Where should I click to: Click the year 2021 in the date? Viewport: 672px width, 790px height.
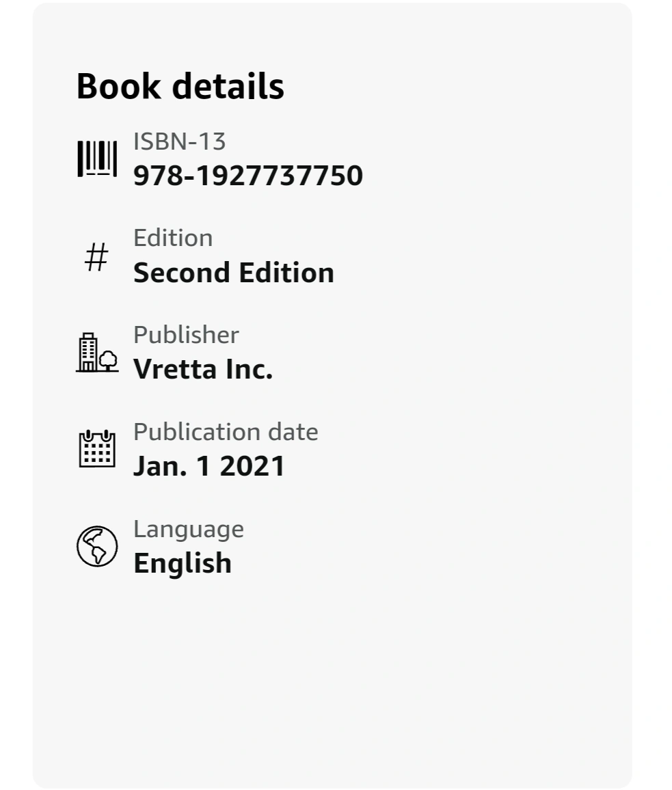pyautogui.click(x=252, y=466)
